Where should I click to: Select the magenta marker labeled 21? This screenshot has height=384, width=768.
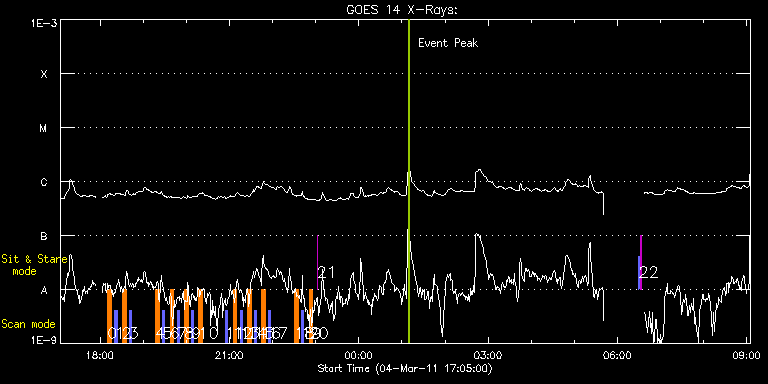[318, 263]
